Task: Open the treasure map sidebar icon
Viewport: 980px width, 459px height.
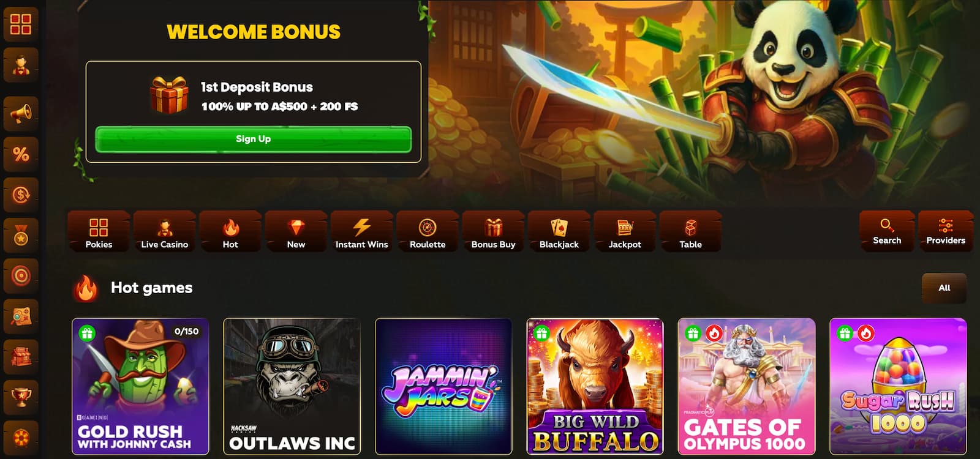Action: pos(21,316)
